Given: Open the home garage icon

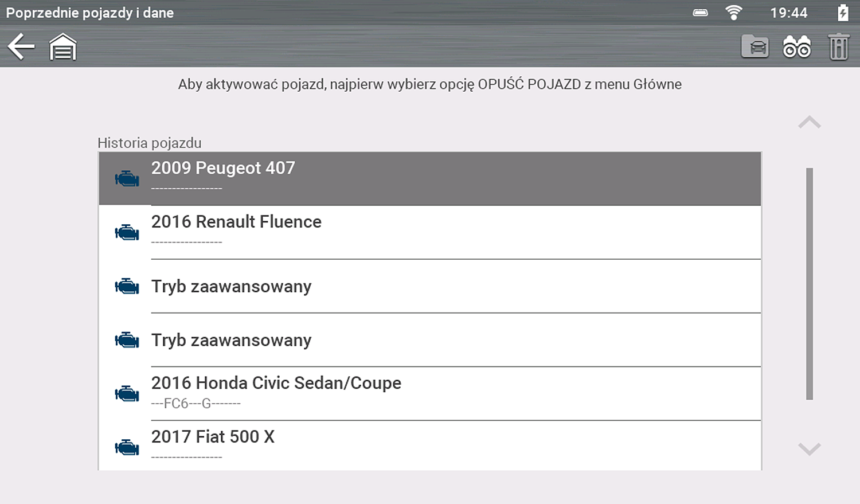Looking at the screenshot, I should 62,47.
